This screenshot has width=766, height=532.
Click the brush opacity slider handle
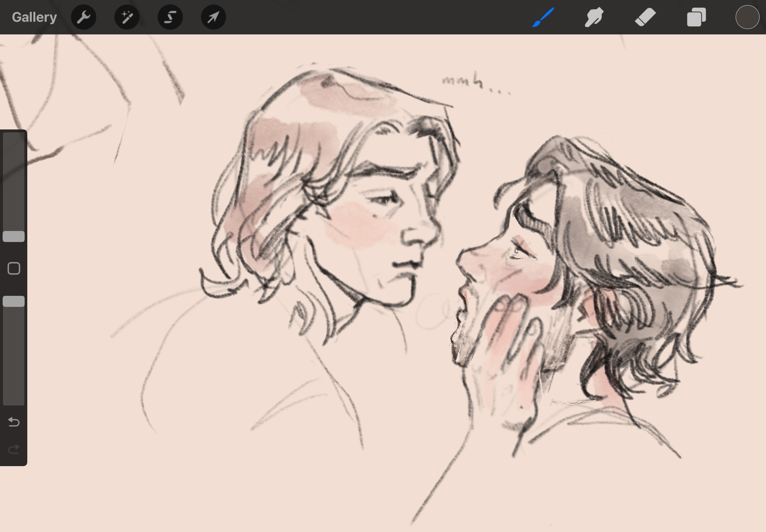click(x=14, y=301)
